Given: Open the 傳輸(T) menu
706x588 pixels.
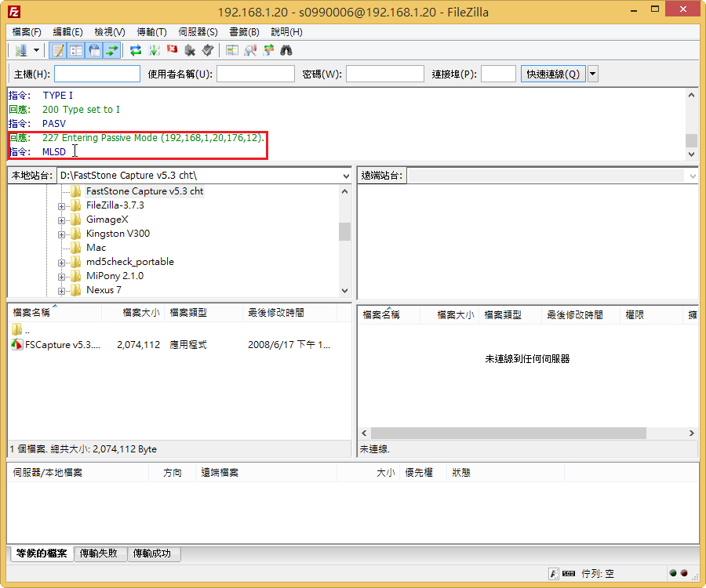Looking at the screenshot, I should click(151, 32).
